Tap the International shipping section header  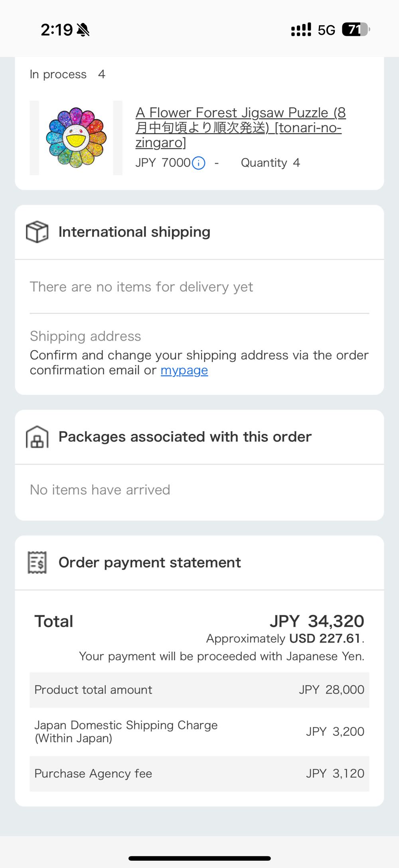tap(134, 232)
